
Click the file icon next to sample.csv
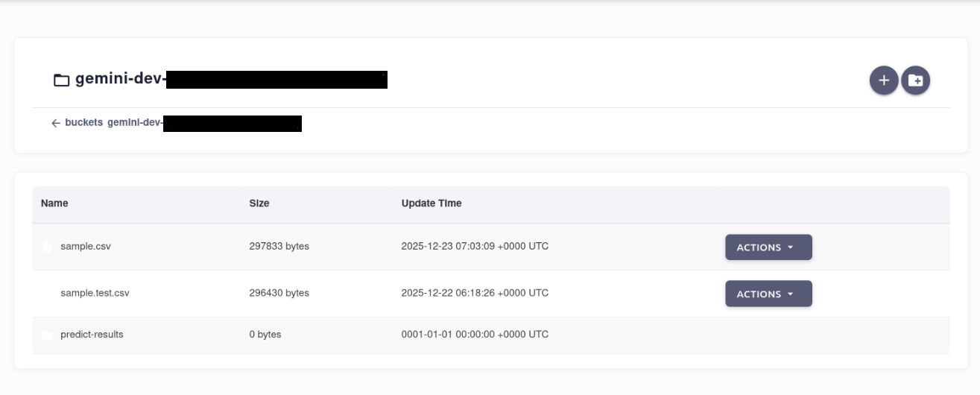point(47,247)
